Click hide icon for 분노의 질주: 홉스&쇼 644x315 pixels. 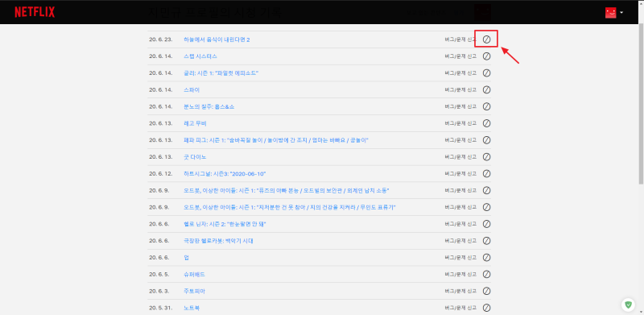486,106
